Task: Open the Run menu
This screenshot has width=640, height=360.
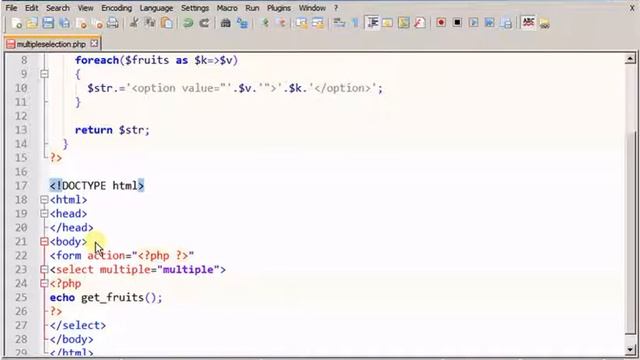Action: pyautogui.click(x=252, y=8)
